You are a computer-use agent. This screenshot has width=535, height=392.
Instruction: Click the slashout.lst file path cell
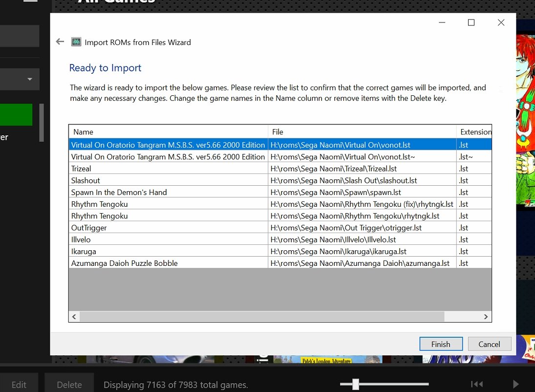363,180
